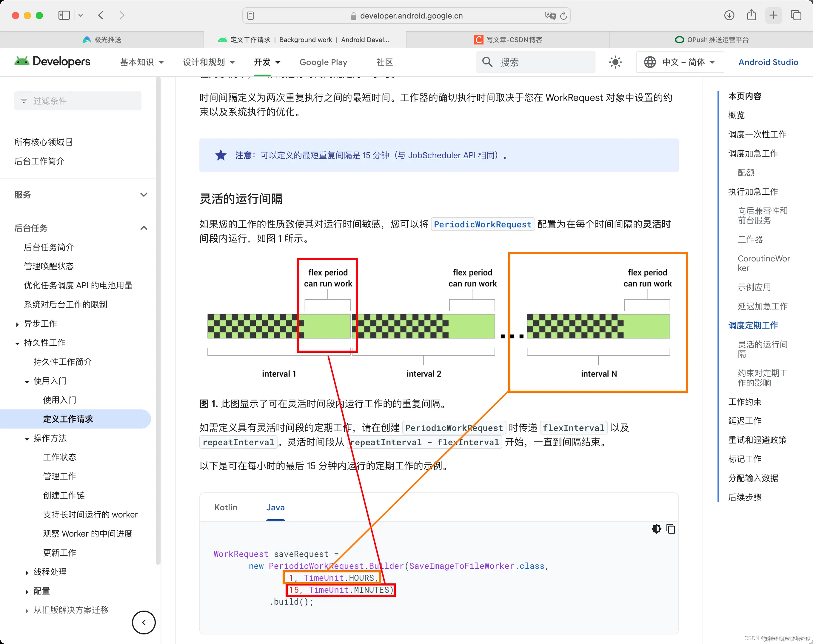Click the search magnifier icon in the header
Viewport: 813px width, 644px height.
(x=487, y=62)
